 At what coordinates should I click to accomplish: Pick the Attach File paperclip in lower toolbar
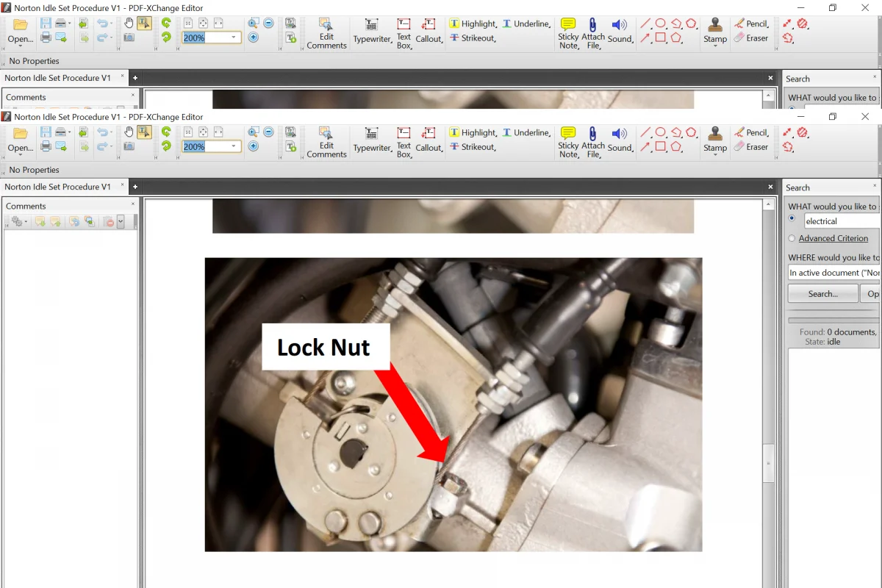(592, 140)
